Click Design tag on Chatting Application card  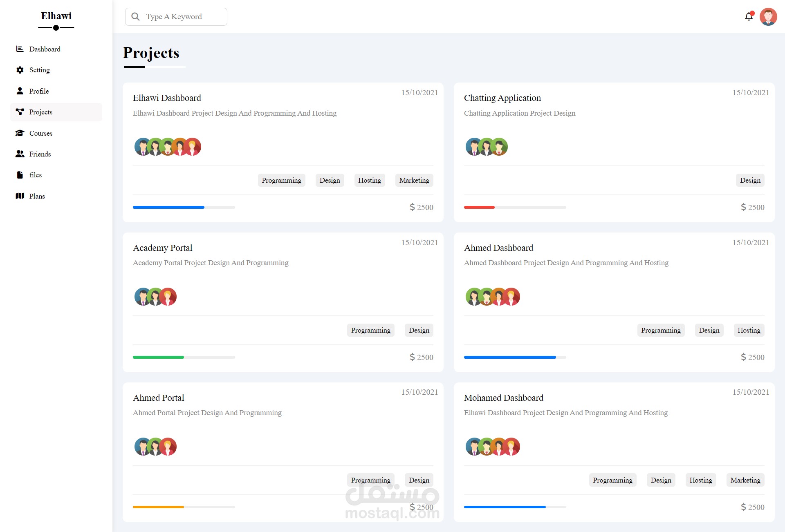[x=750, y=180]
